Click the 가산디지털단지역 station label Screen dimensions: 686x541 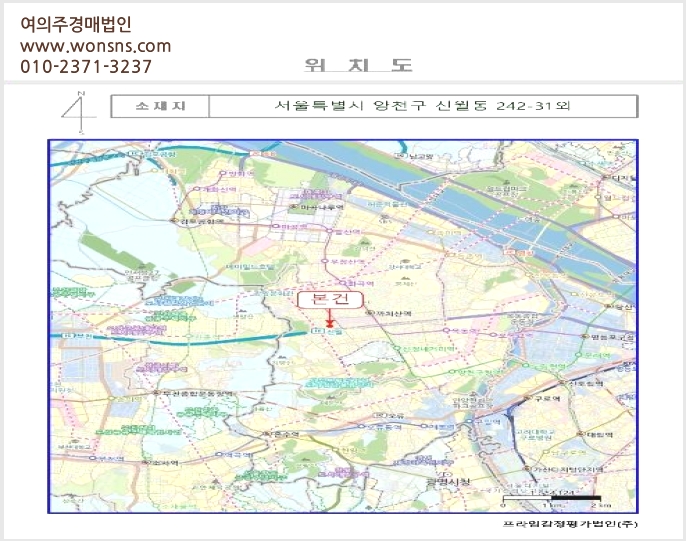568,469
